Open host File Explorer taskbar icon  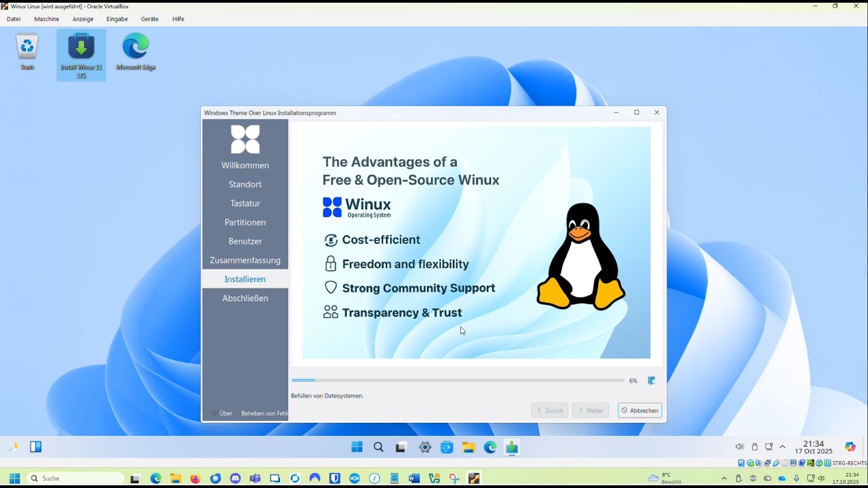[176, 479]
